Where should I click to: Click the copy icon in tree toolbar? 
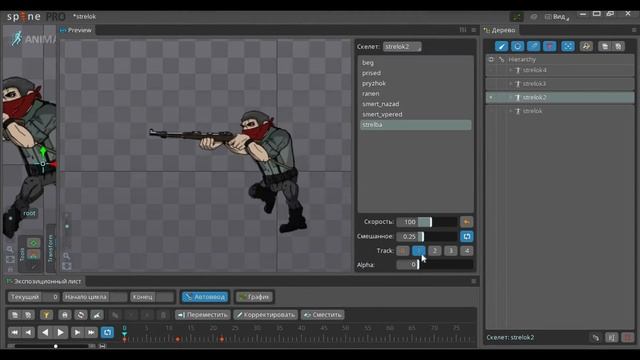coord(604,46)
